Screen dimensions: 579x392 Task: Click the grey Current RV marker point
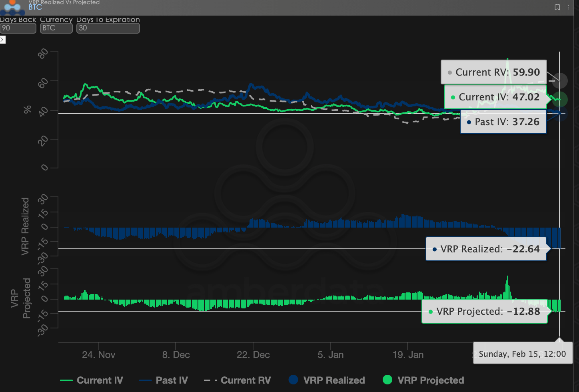560,81
